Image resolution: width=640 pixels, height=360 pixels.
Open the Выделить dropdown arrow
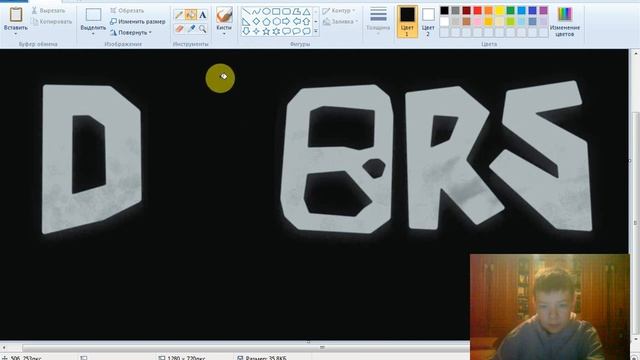(x=93, y=34)
